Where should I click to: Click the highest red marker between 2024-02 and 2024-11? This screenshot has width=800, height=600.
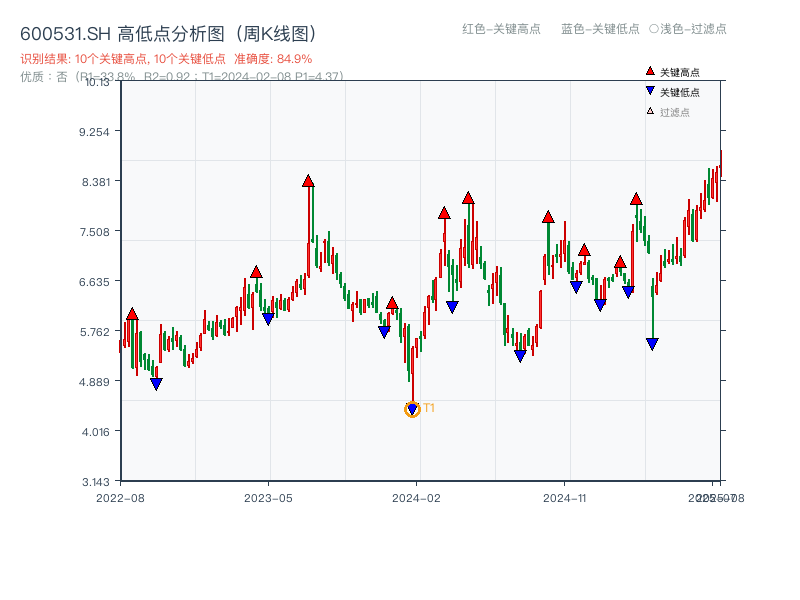pyautogui.click(x=468, y=198)
